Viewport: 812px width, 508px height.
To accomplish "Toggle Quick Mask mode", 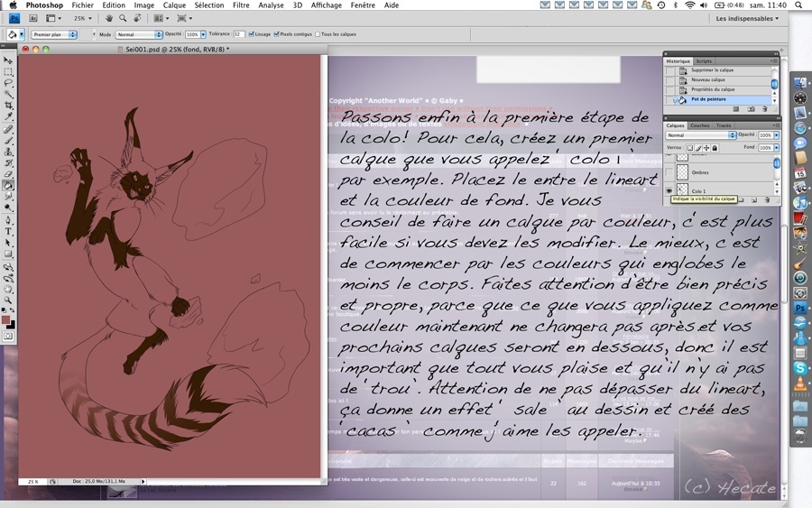I will (8, 336).
